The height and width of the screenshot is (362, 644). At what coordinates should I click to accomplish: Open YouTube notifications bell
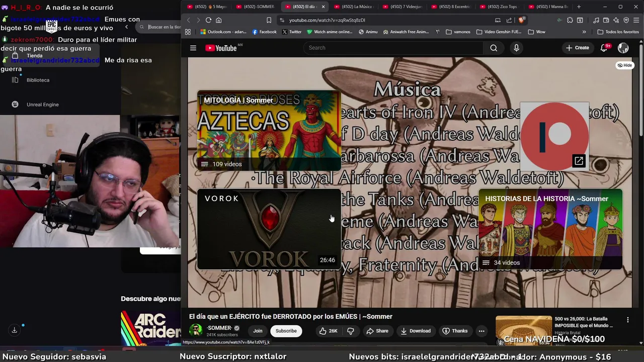(x=604, y=48)
